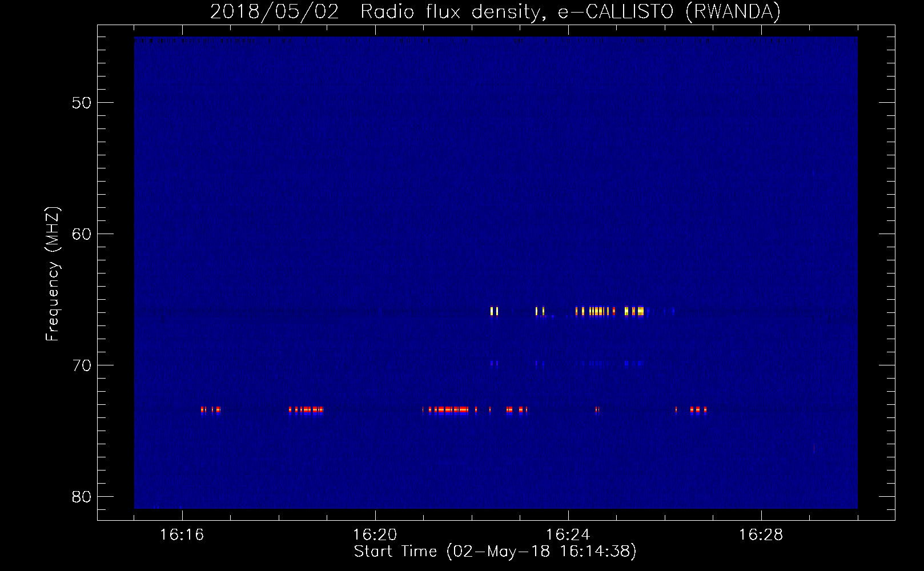The height and width of the screenshot is (571, 924).
Task: Click the 80 MHz frequency tick label
Action: click(82, 497)
